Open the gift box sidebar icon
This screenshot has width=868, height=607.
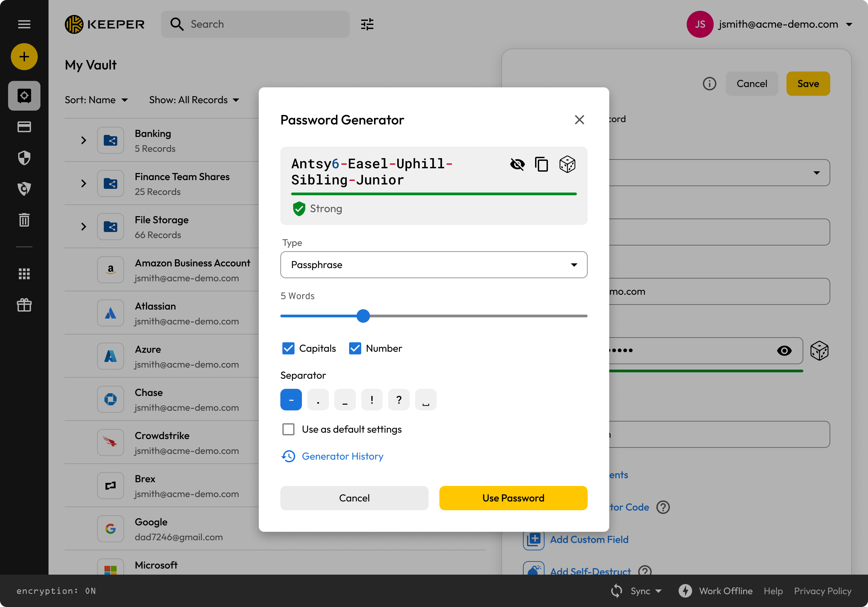[x=24, y=305]
